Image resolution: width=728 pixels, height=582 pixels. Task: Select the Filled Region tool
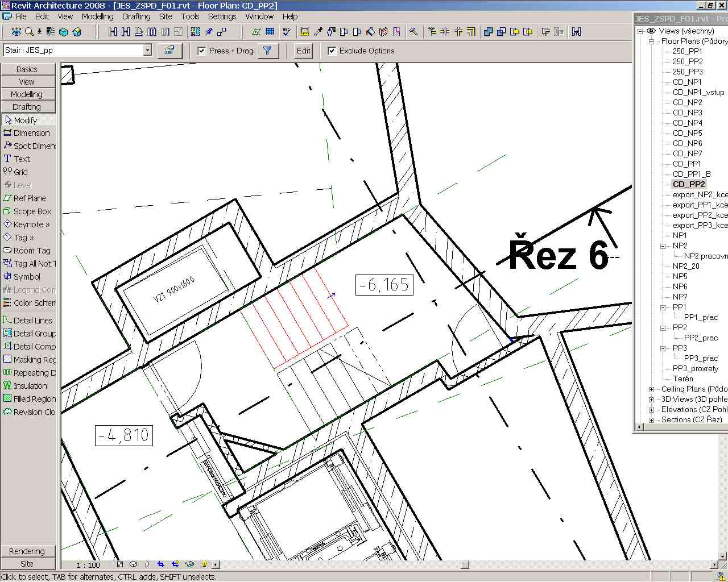28,399
